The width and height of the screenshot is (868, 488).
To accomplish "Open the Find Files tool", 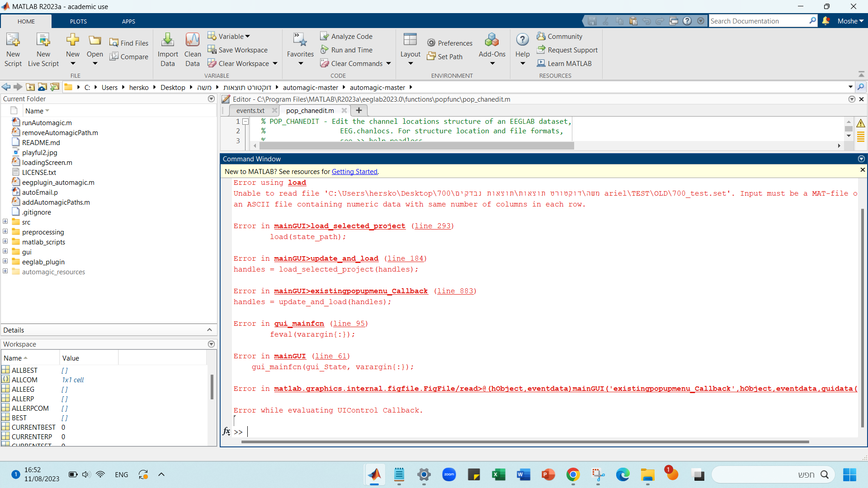I will coord(129,42).
